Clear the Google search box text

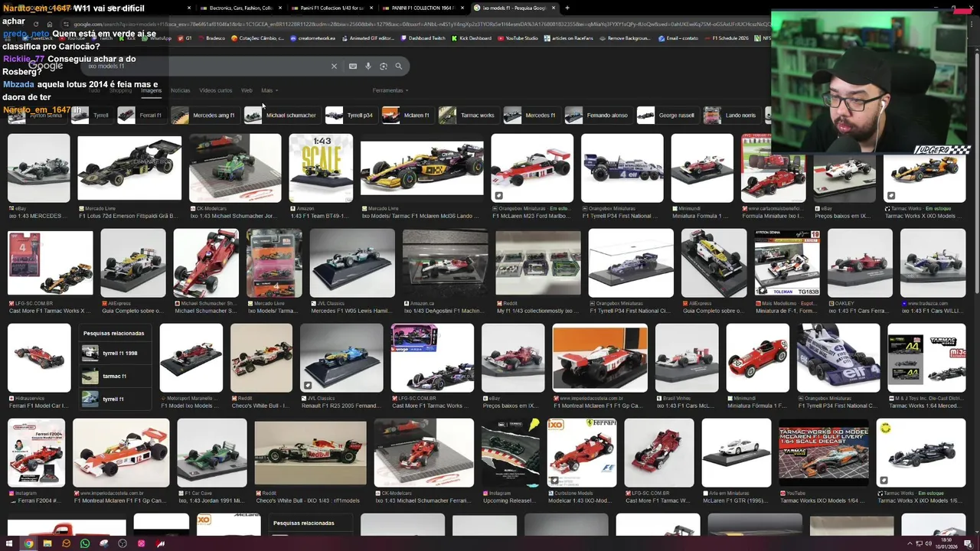click(334, 67)
